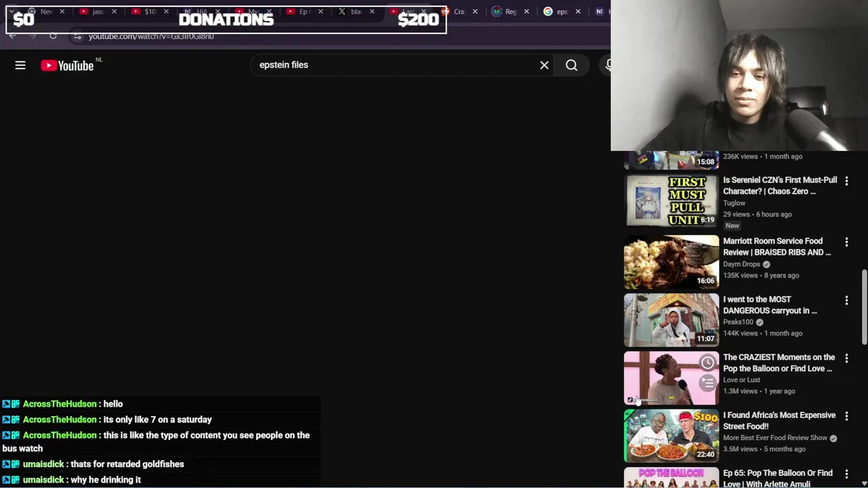Open 'Ep 65: Pop The Balloon Or Find Love' title
Image resolution: width=868 pixels, height=488 pixels.
click(x=778, y=479)
